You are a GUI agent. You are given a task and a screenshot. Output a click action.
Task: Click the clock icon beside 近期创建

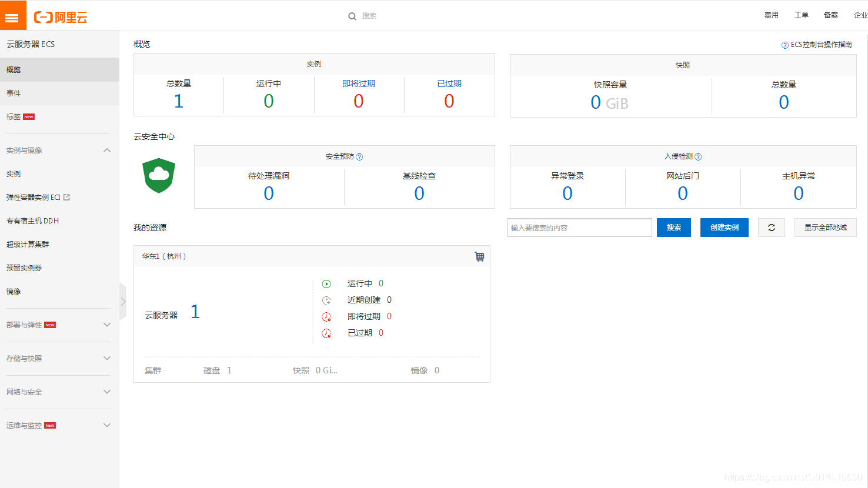click(326, 300)
